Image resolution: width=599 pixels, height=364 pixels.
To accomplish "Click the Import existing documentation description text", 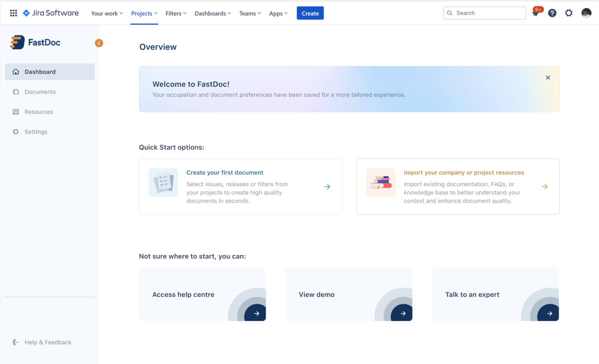I will (x=462, y=192).
